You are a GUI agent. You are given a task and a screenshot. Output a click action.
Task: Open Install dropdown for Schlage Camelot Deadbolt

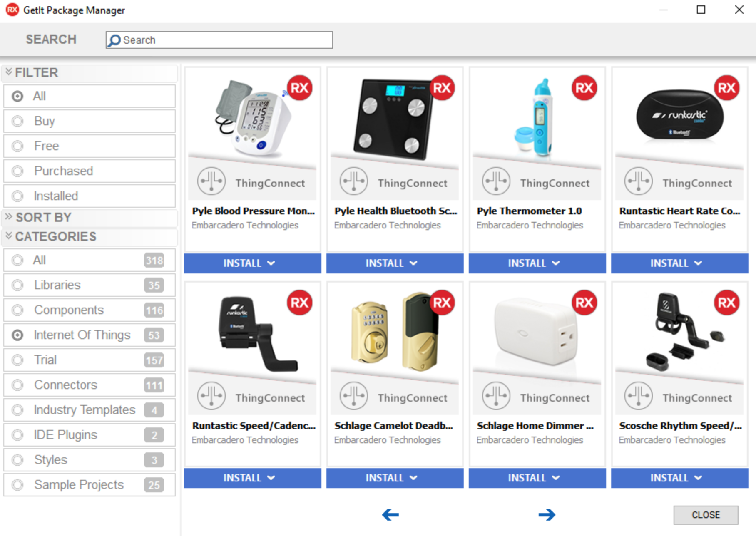395,478
